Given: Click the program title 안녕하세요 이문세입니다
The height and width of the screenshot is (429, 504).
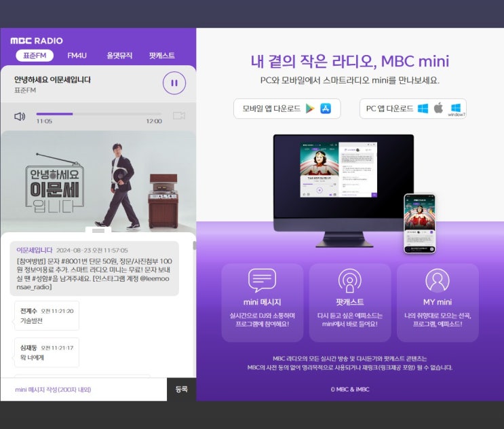Looking at the screenshot, I should [52, 79].
